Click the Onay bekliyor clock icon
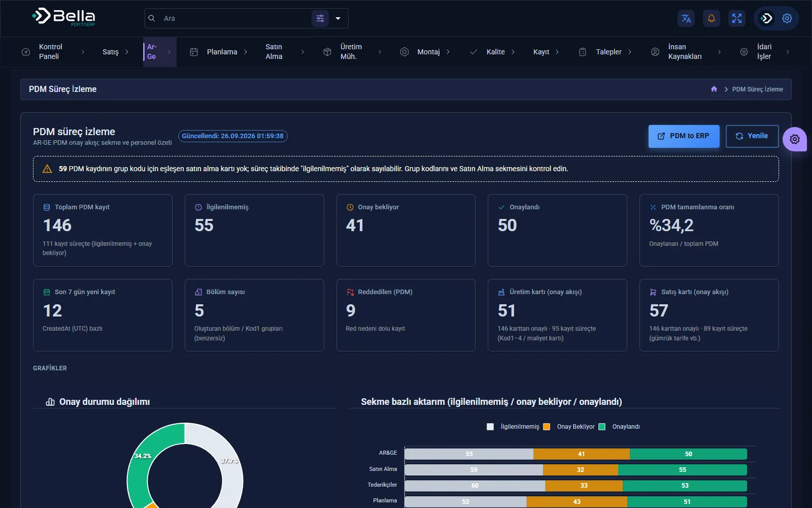The height and width of the screenshot is (508, 812). 350,207
